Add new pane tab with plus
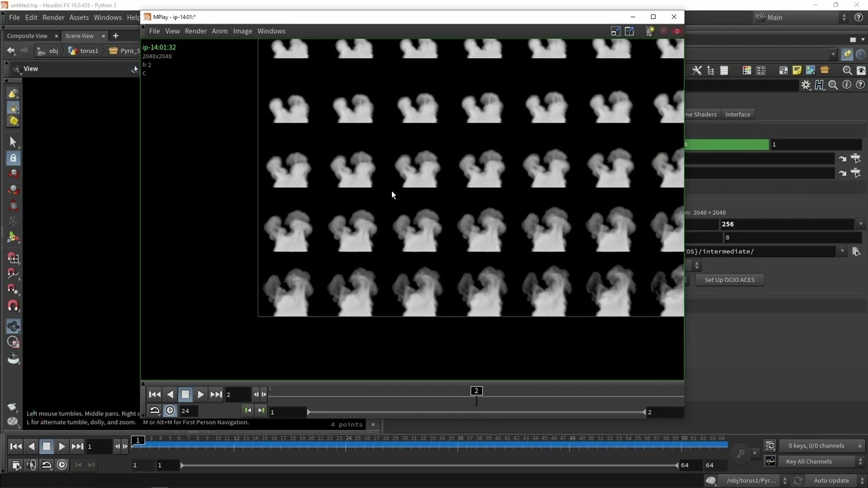This screenshot has width=868, height=488. click(x=115, y=36)
